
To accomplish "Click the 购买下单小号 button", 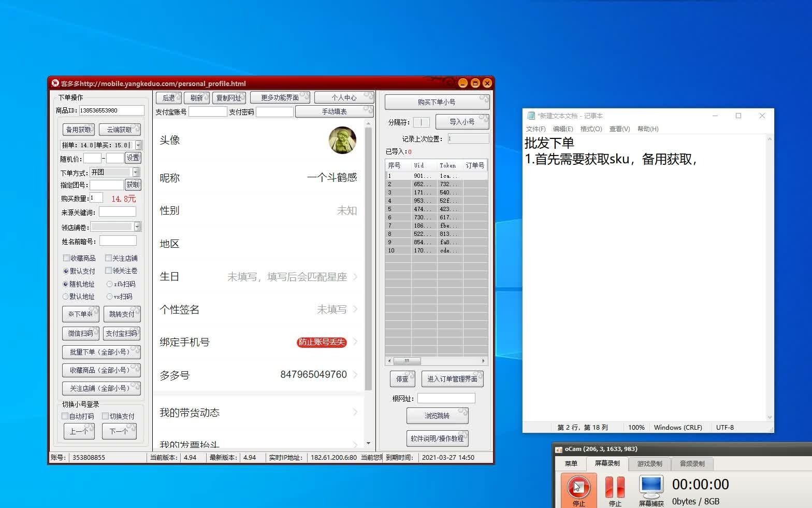I will pyautogui.click(x=437, y=102).
